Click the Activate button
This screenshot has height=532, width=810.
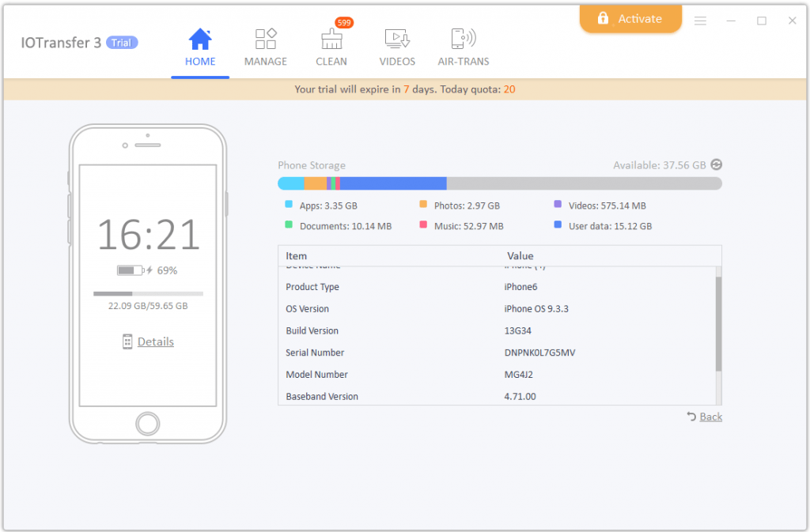click(630, 18)
